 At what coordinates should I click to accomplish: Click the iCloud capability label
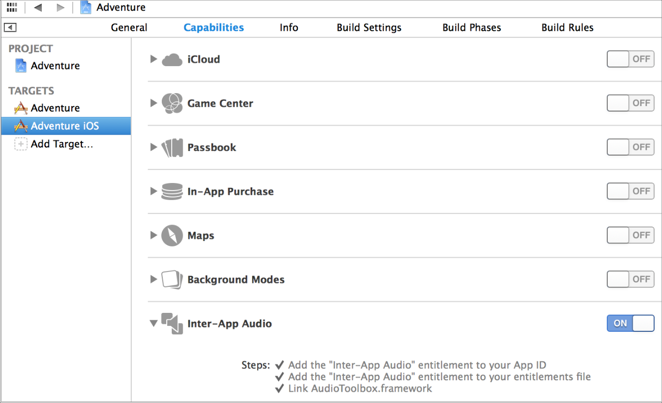[203, 59]
